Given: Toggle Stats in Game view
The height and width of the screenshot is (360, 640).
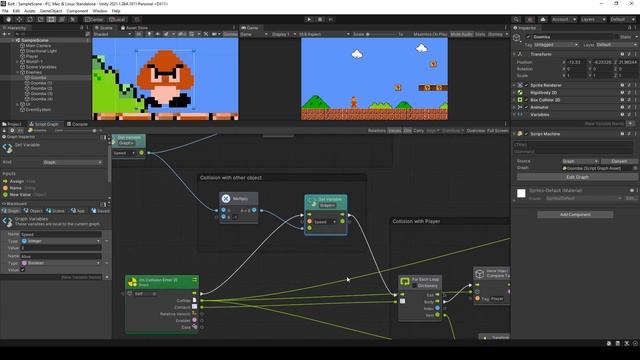Looking at the screenshot, I should 480,34.
